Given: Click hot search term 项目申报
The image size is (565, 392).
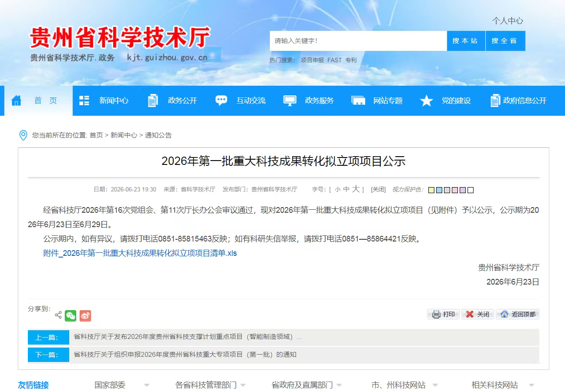Looking at the screenshot, I should click(x=312, y=60).
